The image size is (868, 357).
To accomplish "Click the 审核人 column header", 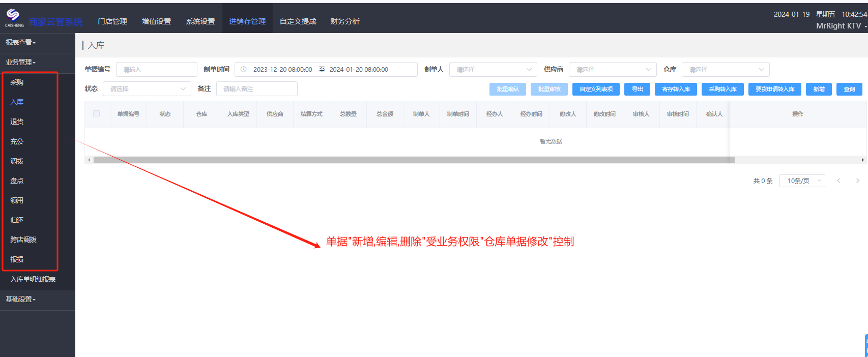I will [641, 114].
